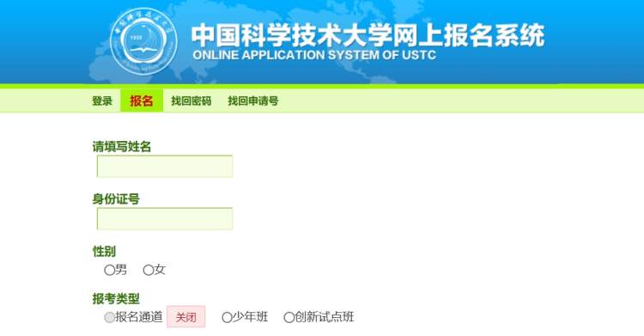Open the 找回申请号 tab
The image size is (644, 336).
click(253, 101)
